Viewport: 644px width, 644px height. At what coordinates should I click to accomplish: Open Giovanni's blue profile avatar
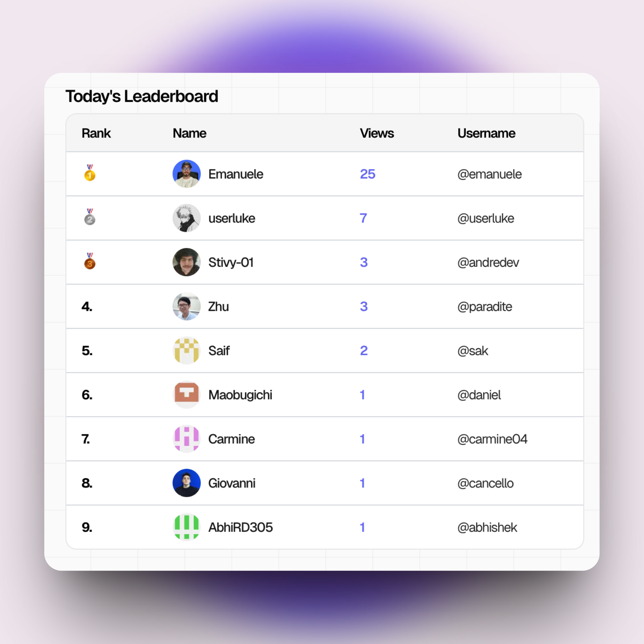(x=186, y=483)
